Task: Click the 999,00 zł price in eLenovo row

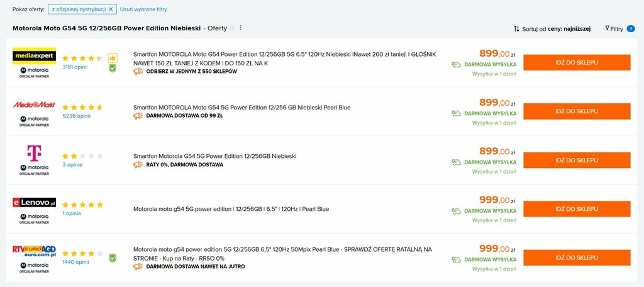Action: click(x=497, y=200)
